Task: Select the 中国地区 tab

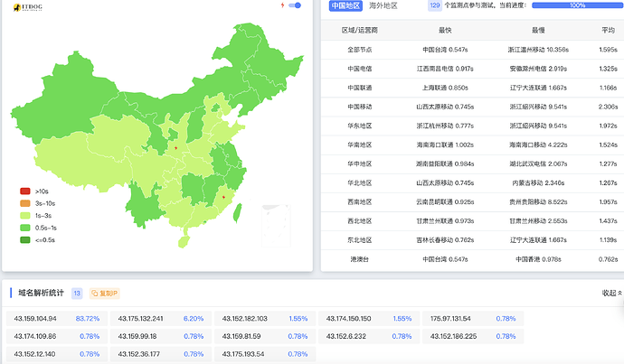Action: (x=345, y=5)
